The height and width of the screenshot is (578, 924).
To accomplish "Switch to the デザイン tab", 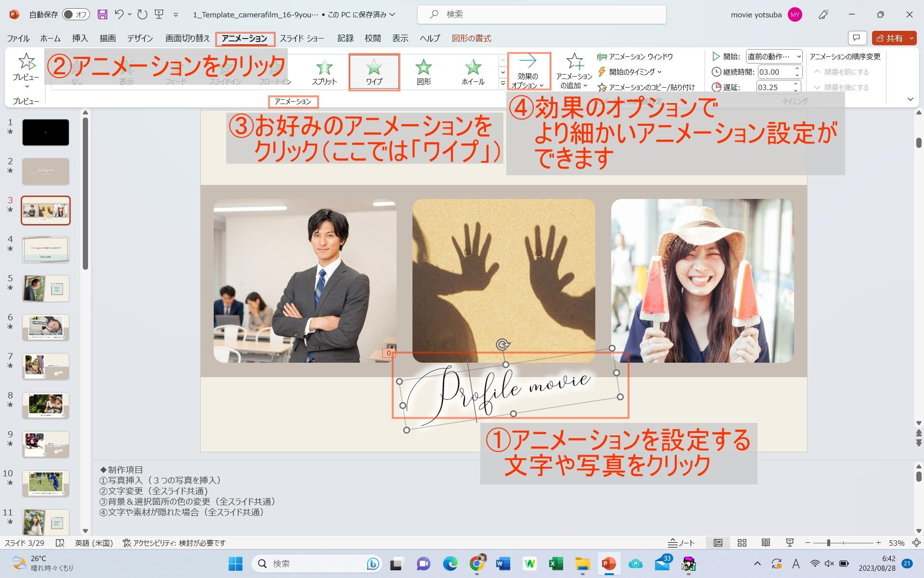I will point(140,38).
